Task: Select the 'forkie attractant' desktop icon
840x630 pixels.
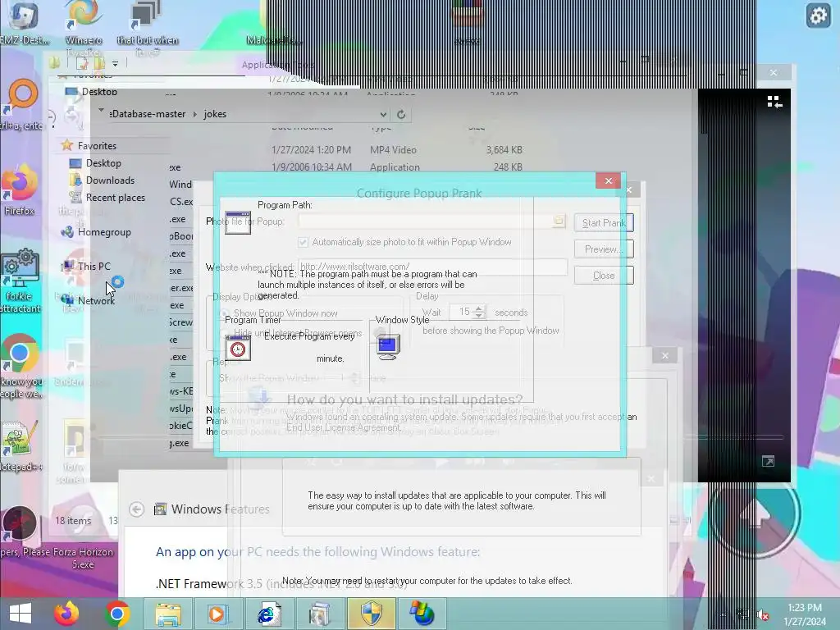Action: pos(20,281)
